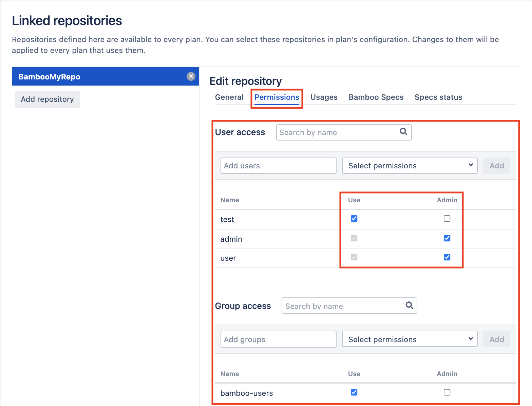Click the 'user' name row text
532x406 pixels.
228,258
